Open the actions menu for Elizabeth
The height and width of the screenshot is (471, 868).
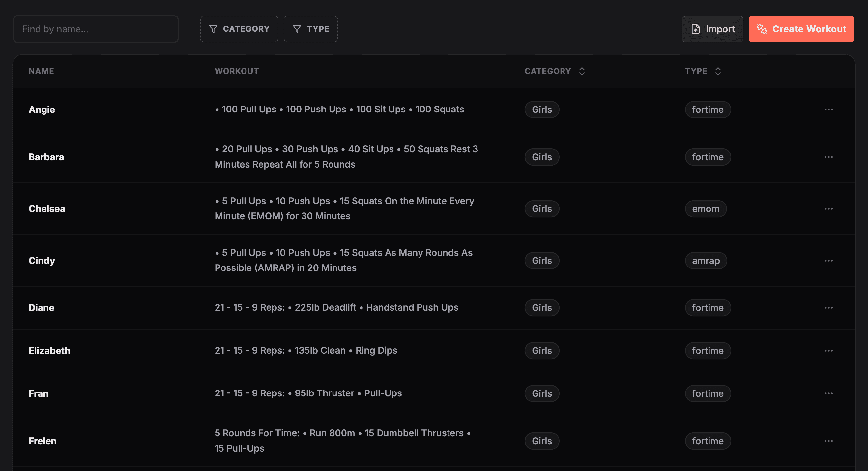[x=828, y=351]
